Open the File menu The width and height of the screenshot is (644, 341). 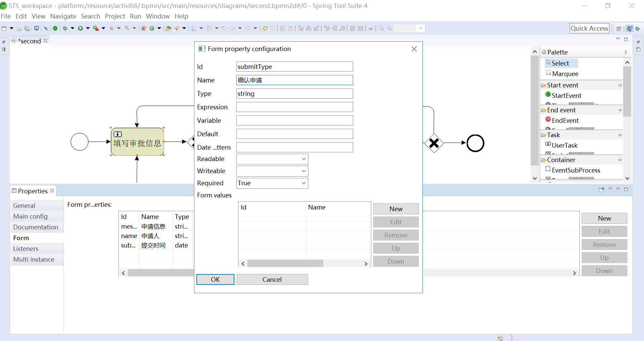(x=6, y=16)
